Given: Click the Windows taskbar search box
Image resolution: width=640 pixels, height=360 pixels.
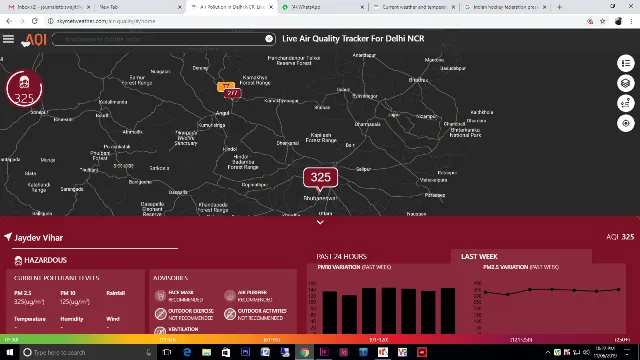Looking at the screenshot, I should pos(88,352).
